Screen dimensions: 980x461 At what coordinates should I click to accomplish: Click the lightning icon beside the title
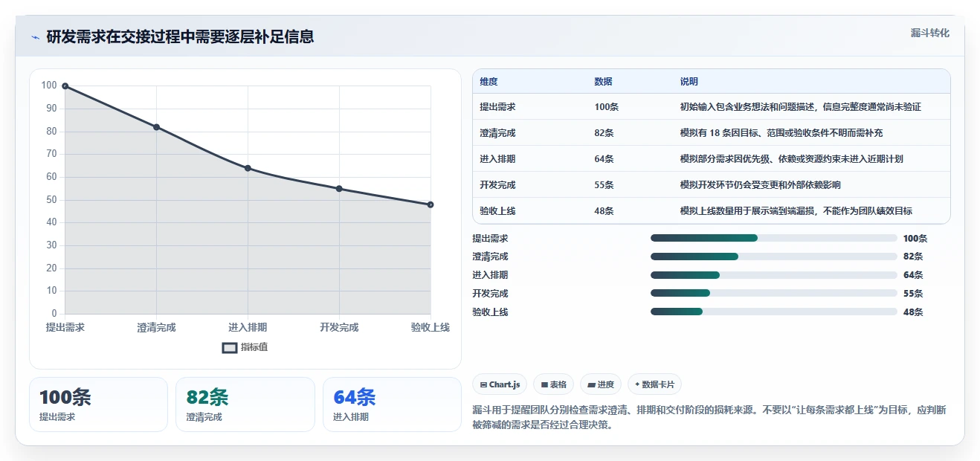(36, 37)
